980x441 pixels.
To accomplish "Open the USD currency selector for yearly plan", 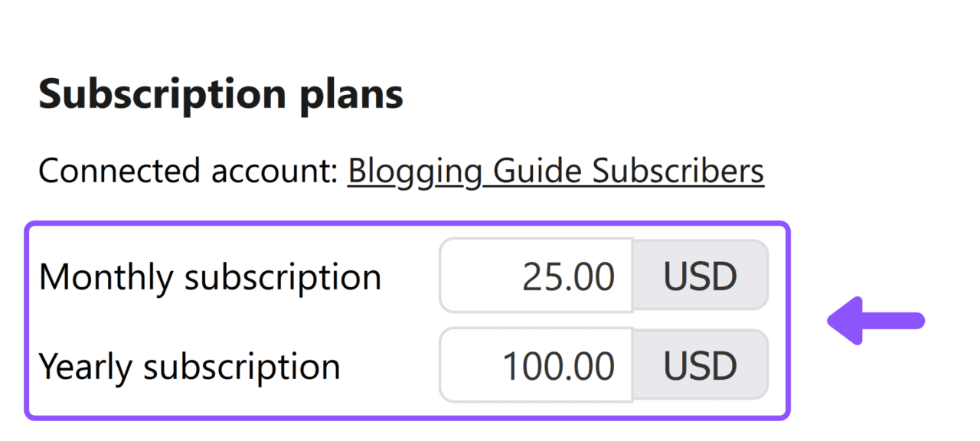I will [x=701, y=365].
